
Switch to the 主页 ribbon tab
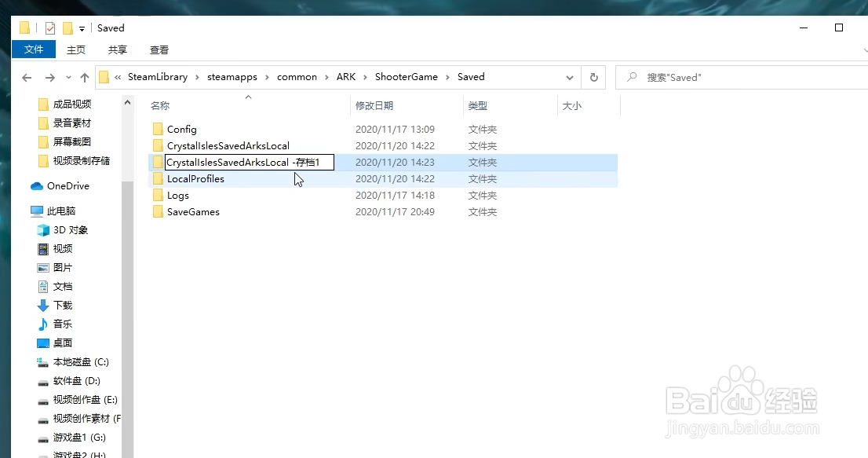[x=76, y=49]
